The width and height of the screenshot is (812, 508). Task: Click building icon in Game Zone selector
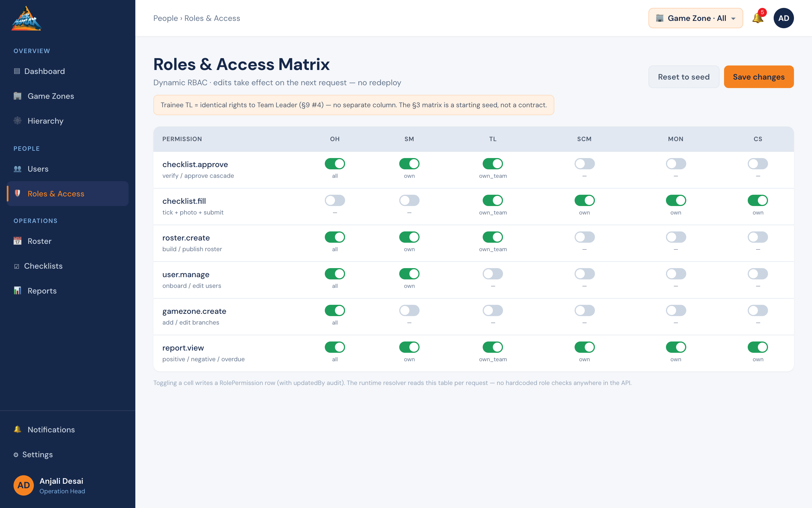[x=660, y=18]
